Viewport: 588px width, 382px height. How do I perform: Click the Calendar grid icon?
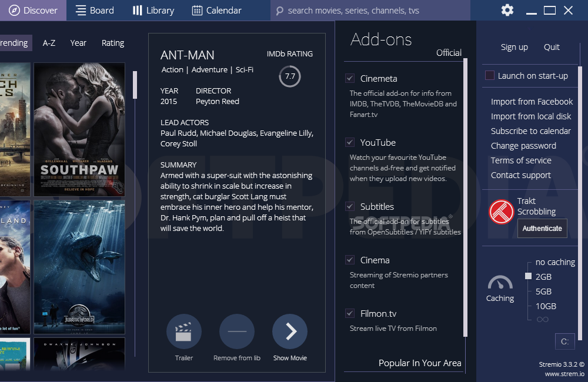click(x=197, y=10)
